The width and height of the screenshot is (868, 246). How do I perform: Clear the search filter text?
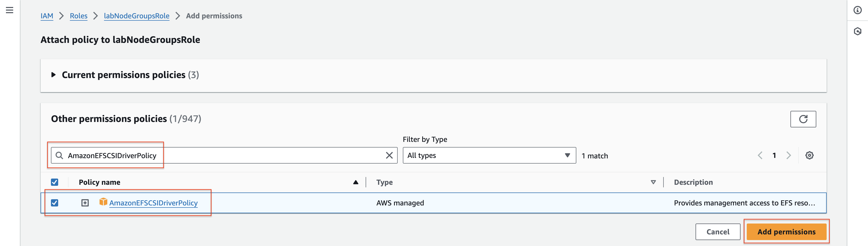389,155
